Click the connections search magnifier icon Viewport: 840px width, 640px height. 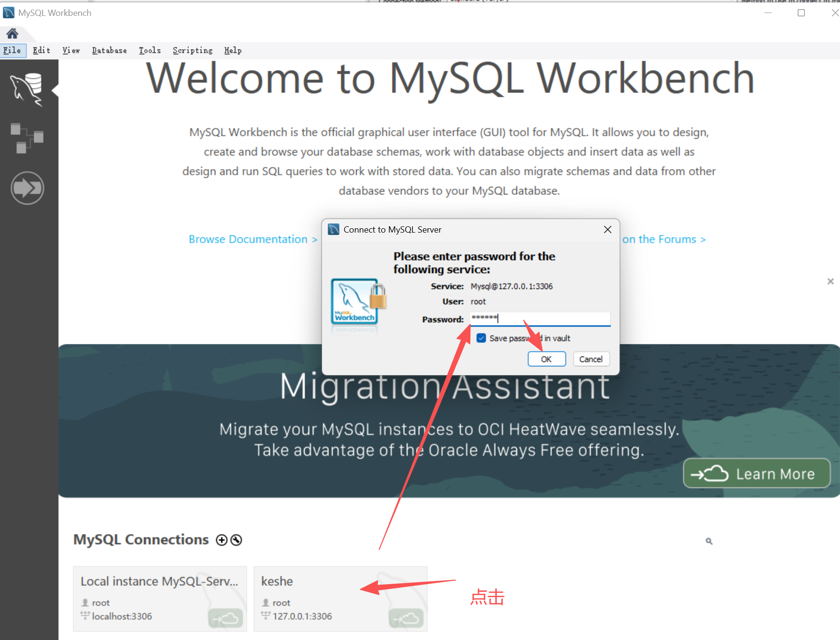click(x=709, y=541)
